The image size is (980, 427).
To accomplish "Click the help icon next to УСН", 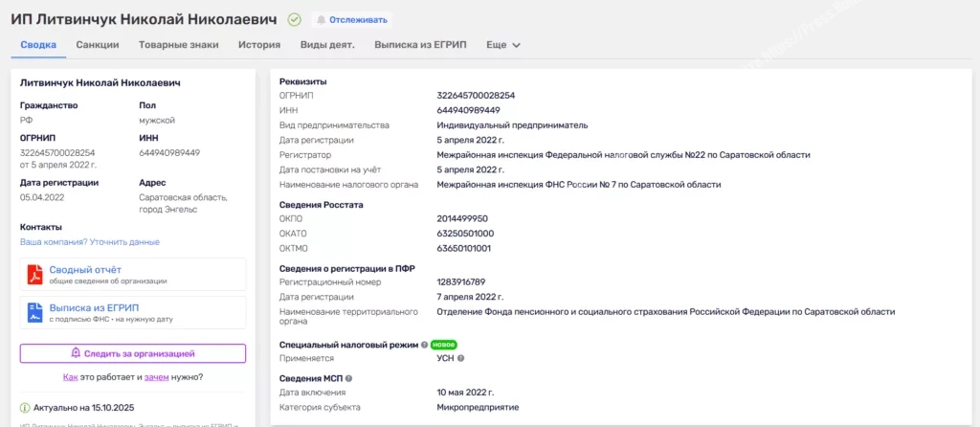I will [x=460, y=358].
